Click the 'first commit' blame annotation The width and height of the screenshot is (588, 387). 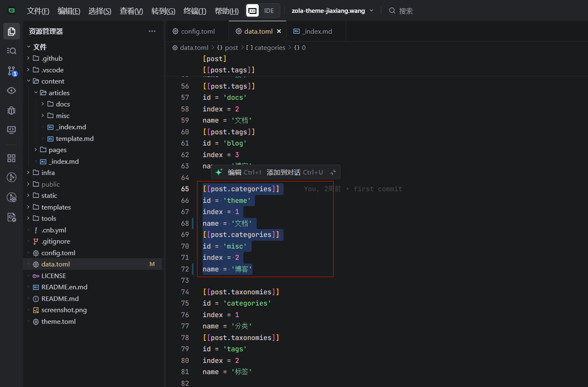coord(377,189)
